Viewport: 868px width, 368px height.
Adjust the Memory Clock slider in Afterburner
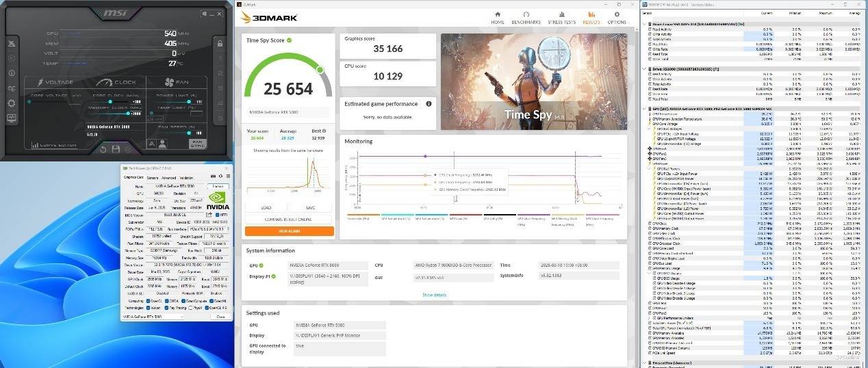click(x=128, y=114)
